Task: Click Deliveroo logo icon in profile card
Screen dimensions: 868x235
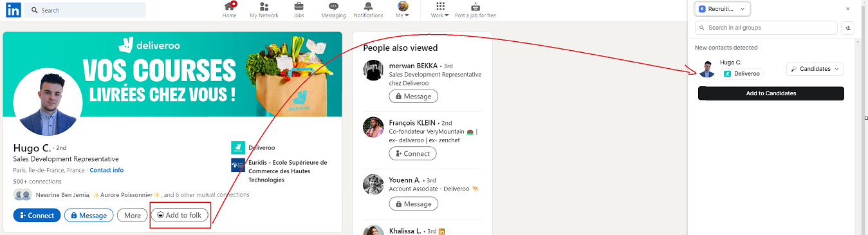Action: pyautogui.click(x=237, y=147)
